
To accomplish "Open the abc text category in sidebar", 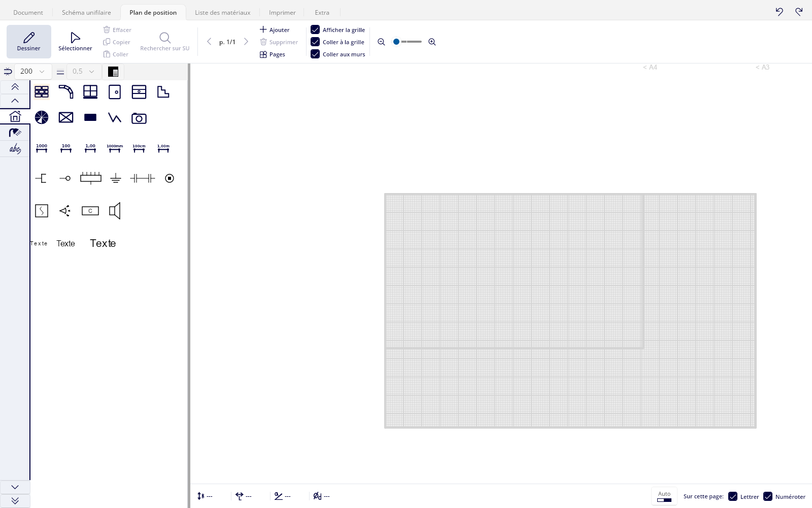I will coord(15,149).
